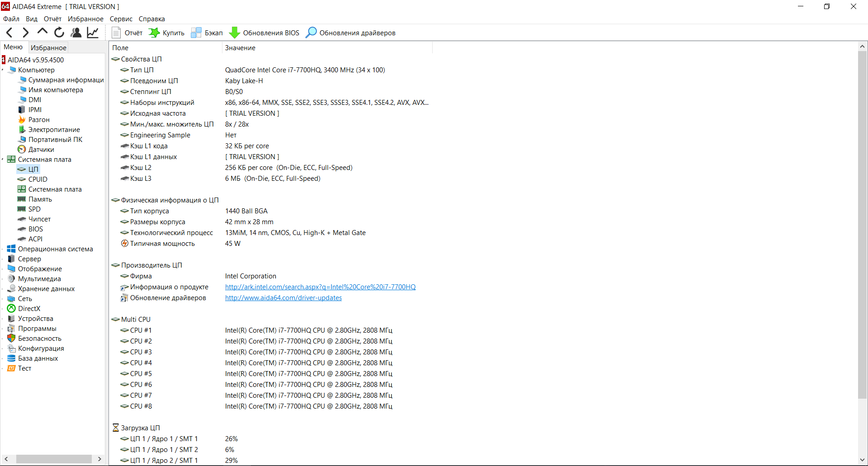Open the Память memory icon

22,199
